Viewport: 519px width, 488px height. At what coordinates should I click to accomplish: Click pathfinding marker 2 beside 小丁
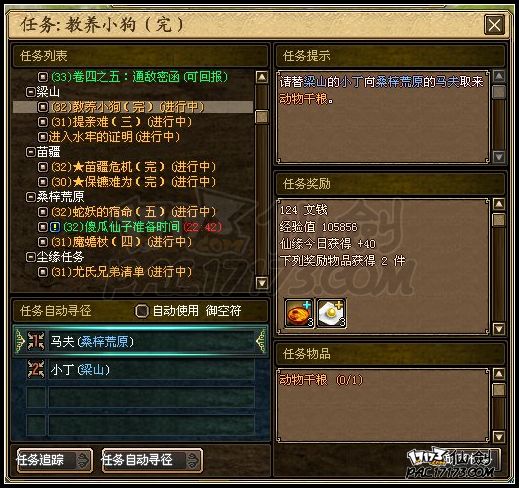click(36, 369)
